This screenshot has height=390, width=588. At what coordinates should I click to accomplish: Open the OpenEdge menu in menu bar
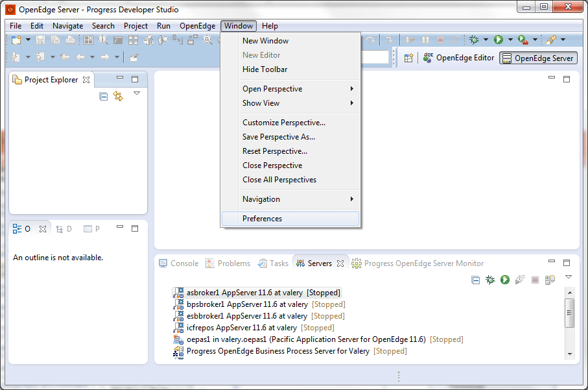click(197, 26)
